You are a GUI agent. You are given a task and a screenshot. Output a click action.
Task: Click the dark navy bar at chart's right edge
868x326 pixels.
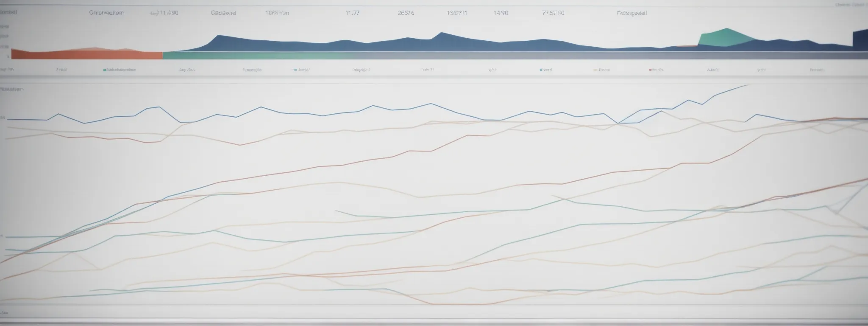point(860,40)
